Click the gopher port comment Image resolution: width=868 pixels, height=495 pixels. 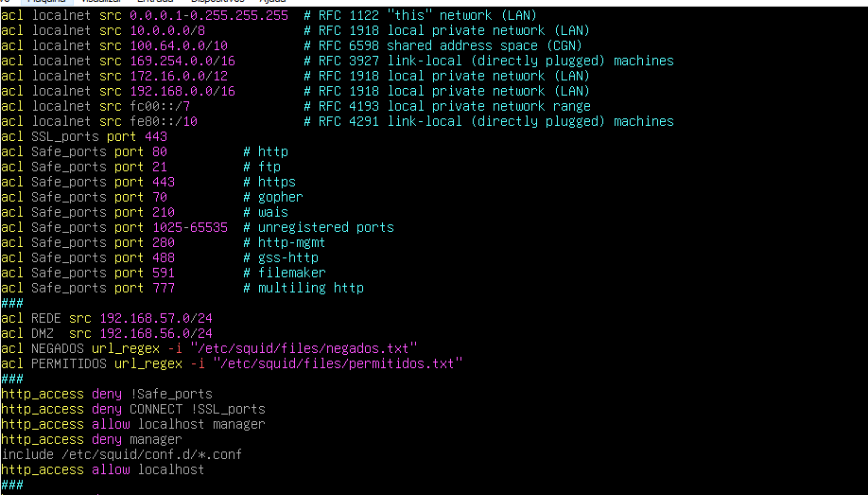tap(280, 197)
